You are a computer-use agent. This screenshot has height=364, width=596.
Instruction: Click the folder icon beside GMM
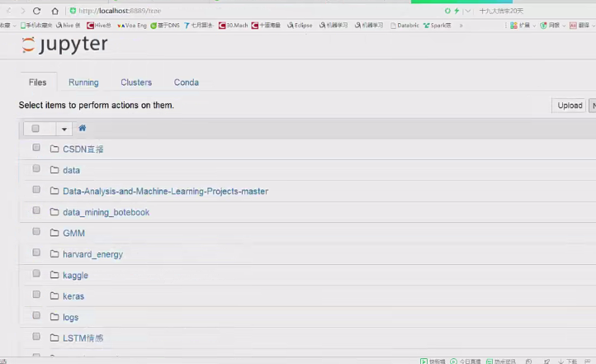click(x=54, y=233)
